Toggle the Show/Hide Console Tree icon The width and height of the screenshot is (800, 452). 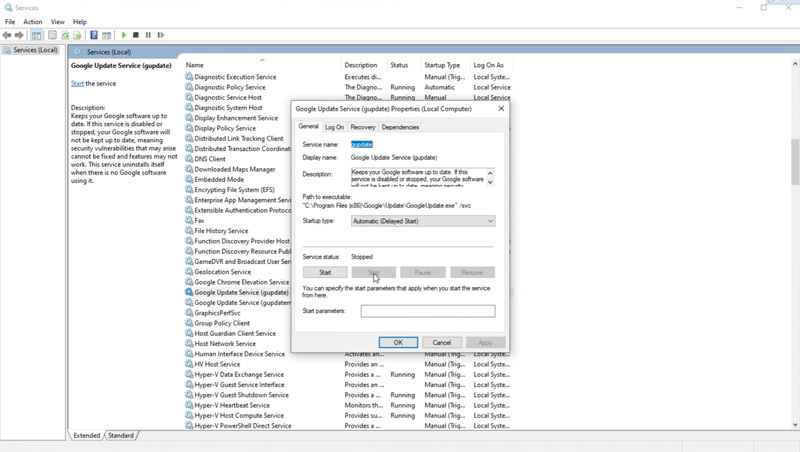tap(36, 35)
